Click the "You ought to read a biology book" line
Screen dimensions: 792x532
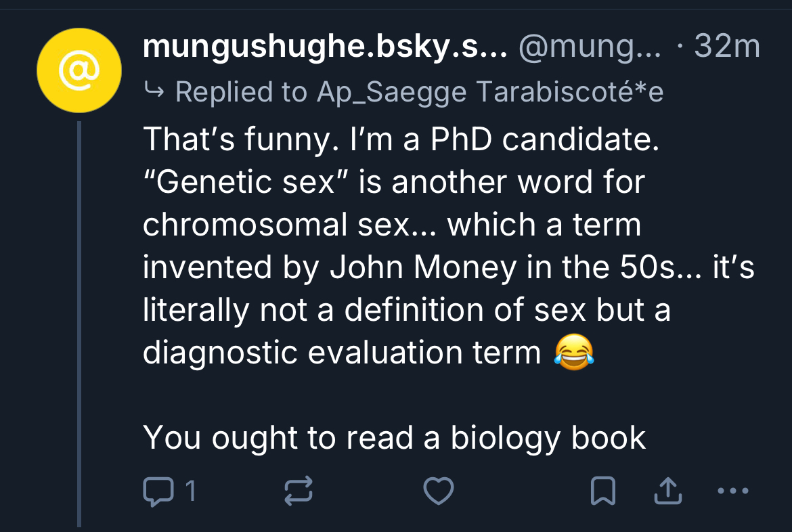point(394,438)
